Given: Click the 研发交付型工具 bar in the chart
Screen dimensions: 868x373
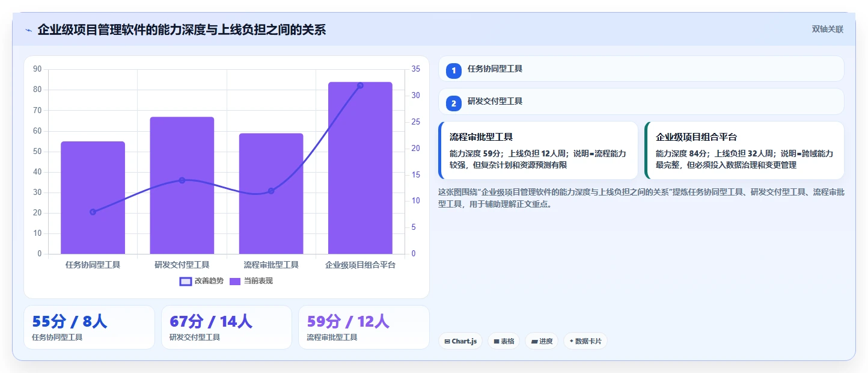Looking at the screenshot, I should click(182, 185).
